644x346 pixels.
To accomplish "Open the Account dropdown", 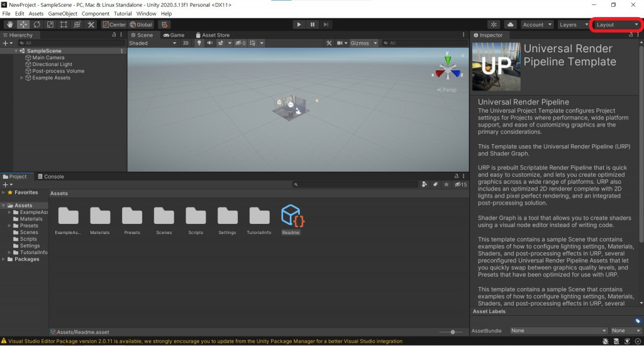I will pos(537,25).
